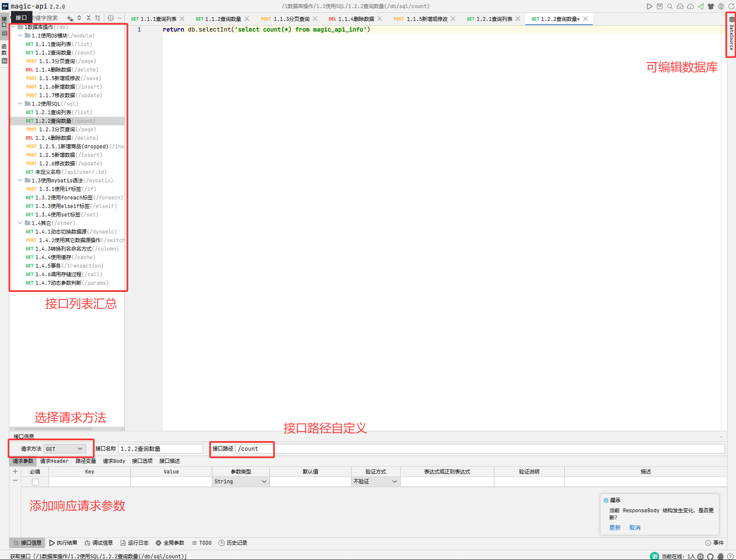
Task: Click the new group plus-folder icon
Action: [70, 18]
